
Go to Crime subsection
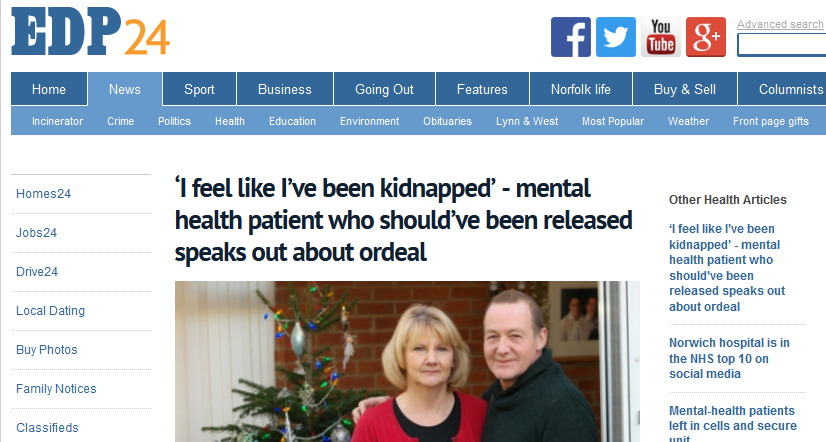click(121, 121)
